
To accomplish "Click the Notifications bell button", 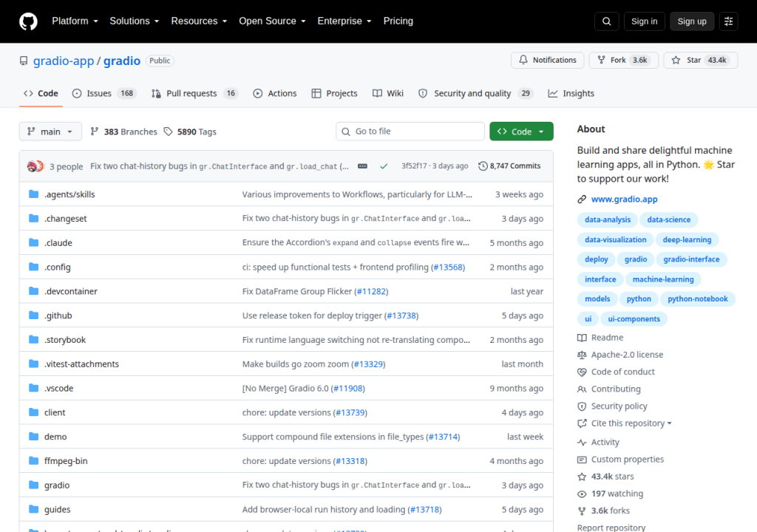I will (548, 60).
